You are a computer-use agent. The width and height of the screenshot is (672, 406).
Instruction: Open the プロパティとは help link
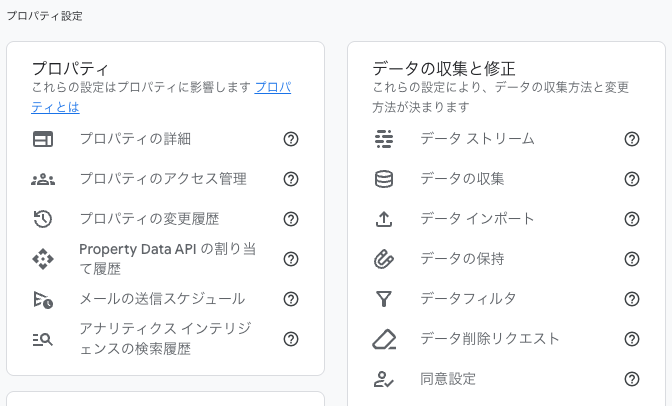161,97
